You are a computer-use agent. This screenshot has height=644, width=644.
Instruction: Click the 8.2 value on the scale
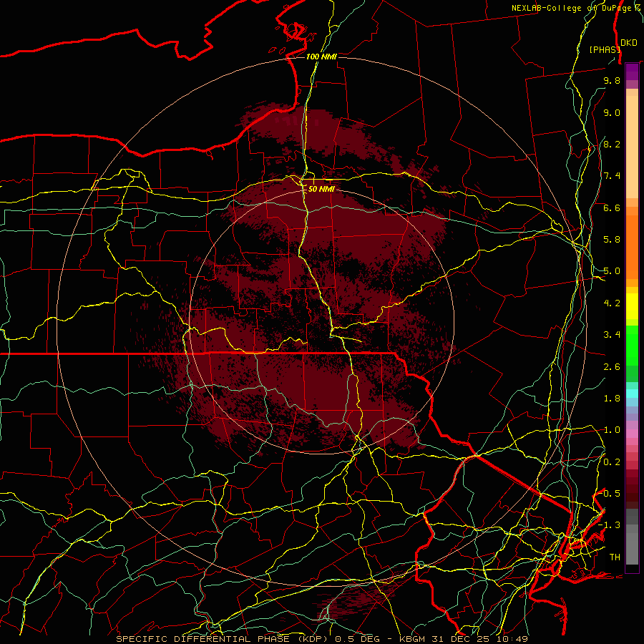pos(612,144)
